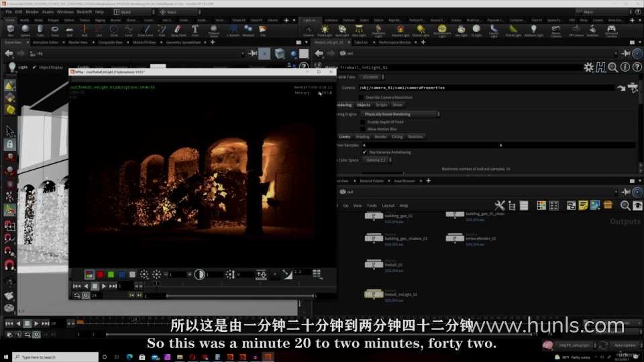644x362 pixels.
Task: Select the building_geo_shadow_01 node
Action: pos(374,238)
